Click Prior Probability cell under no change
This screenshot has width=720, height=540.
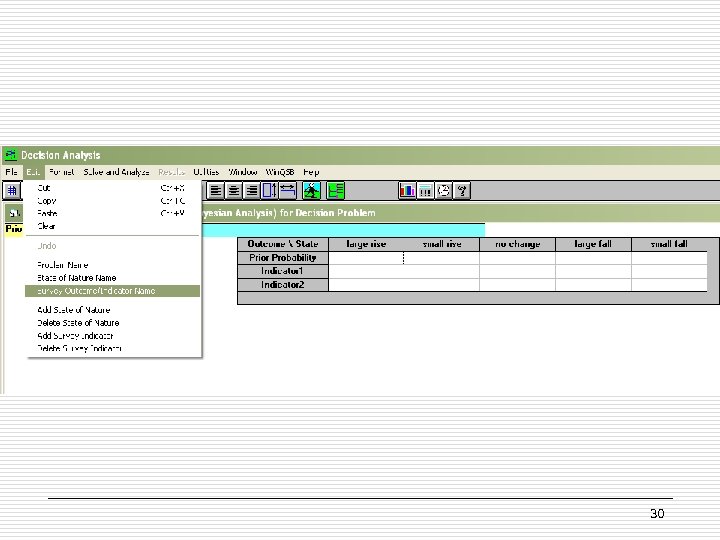point(518,258)
